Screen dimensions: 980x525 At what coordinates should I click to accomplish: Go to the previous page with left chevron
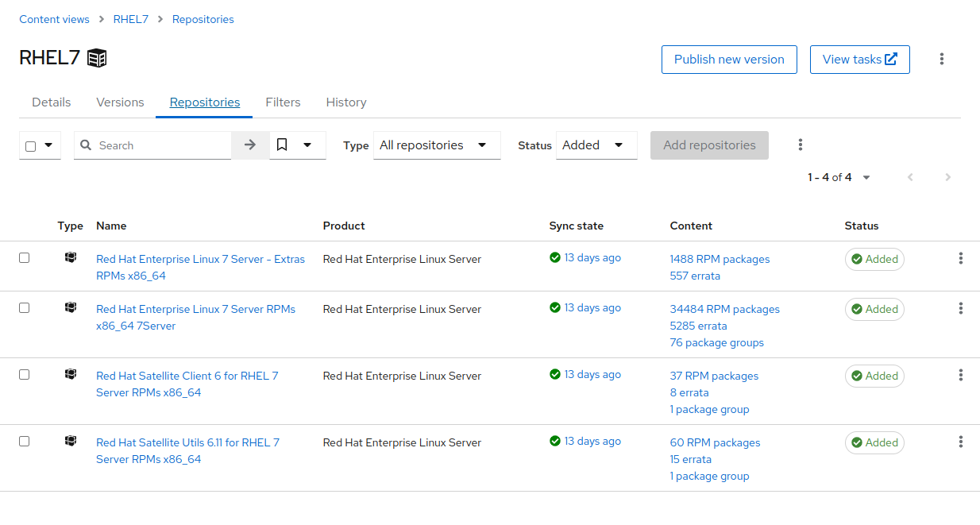[911, 177]
